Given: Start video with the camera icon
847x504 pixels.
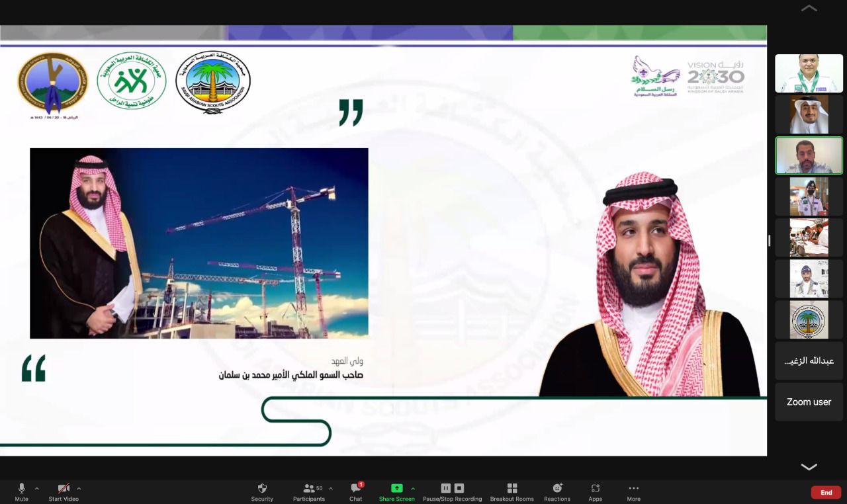Looking at the screenshot, I should tap(64, 489).
